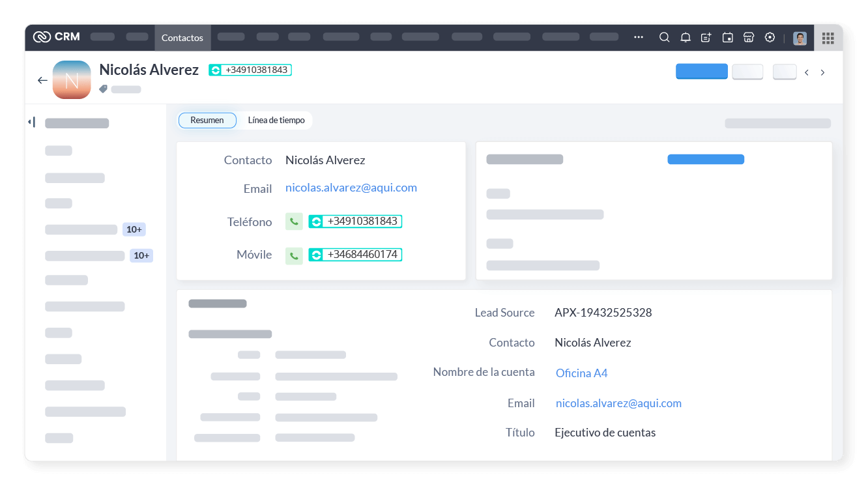Open the search icon in top bar

click(664, 37)
